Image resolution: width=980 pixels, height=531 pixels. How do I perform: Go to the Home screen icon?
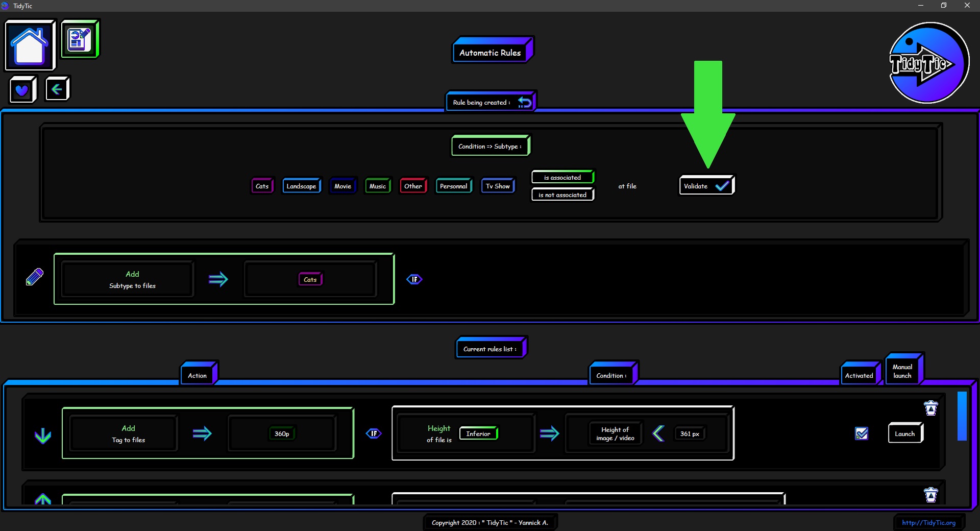(x=30, y=45)
